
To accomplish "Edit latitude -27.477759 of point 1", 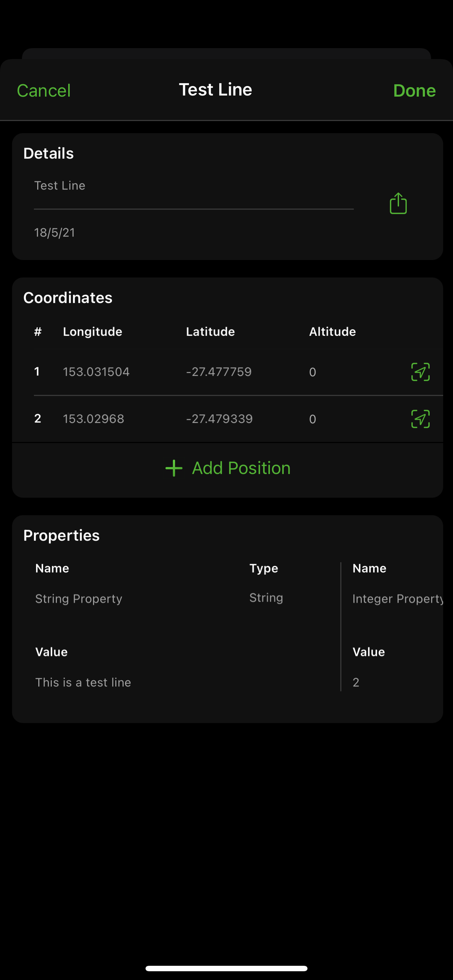I will [x=219, y=372].
